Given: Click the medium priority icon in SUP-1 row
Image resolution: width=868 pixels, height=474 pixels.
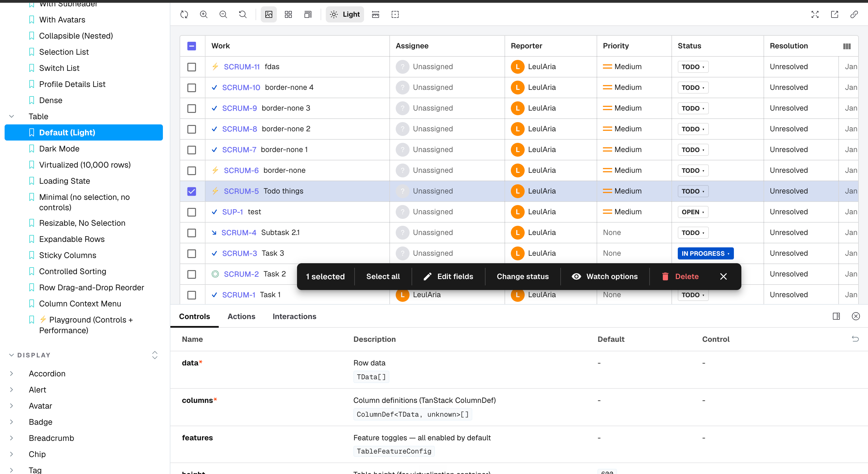Looking at the screenshot, I should 607,212.
